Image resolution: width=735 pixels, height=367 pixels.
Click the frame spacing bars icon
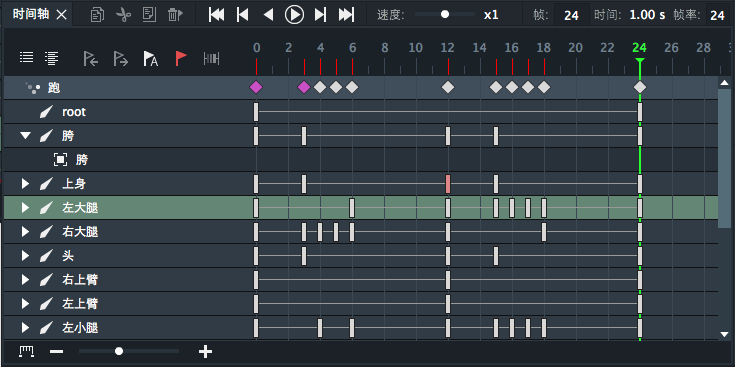click(211, 59)
